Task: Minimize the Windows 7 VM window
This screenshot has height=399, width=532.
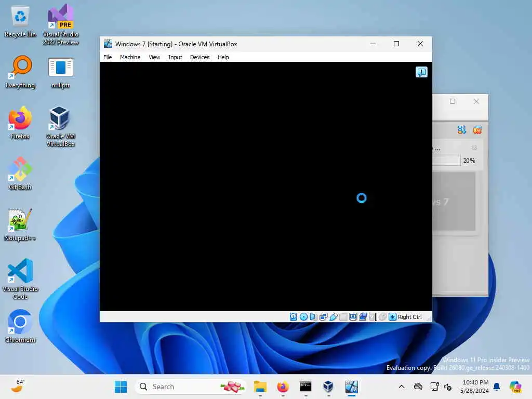Action: point(373,44)
